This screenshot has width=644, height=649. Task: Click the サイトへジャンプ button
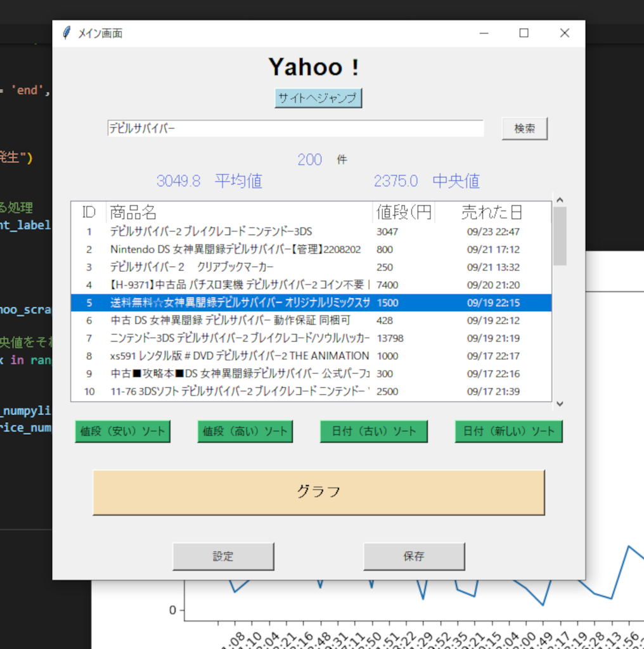coord(318,98)
